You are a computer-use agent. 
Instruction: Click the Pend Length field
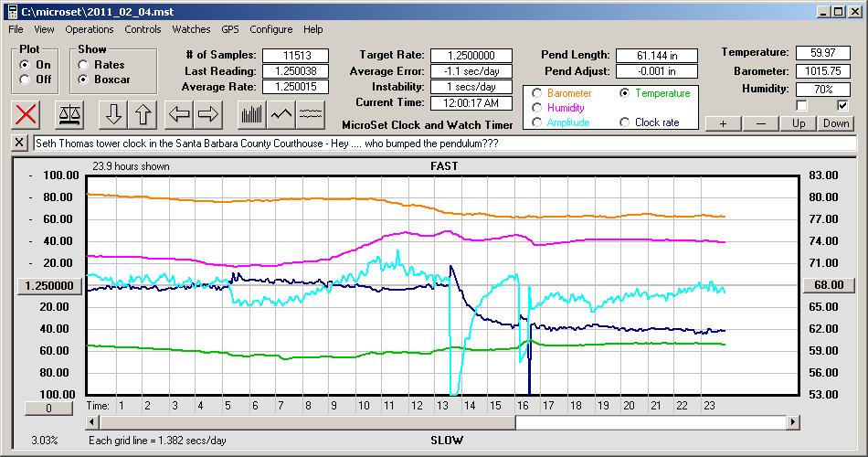657,56
